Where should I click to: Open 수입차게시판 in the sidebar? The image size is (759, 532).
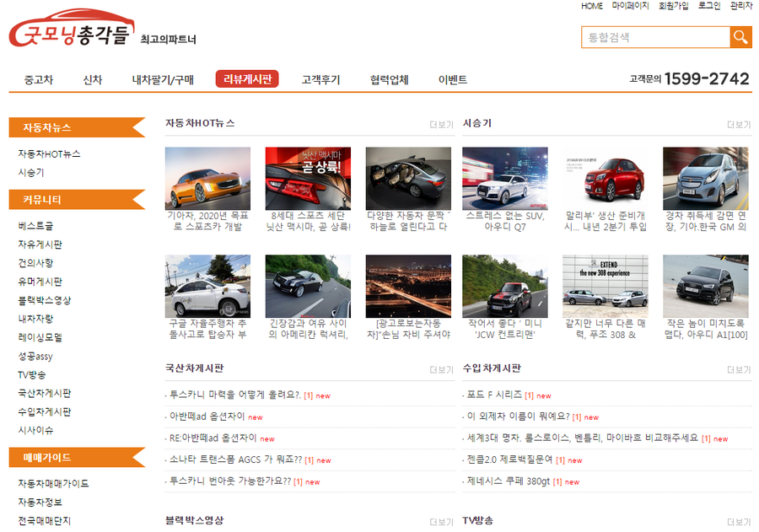tap(45, 412)
